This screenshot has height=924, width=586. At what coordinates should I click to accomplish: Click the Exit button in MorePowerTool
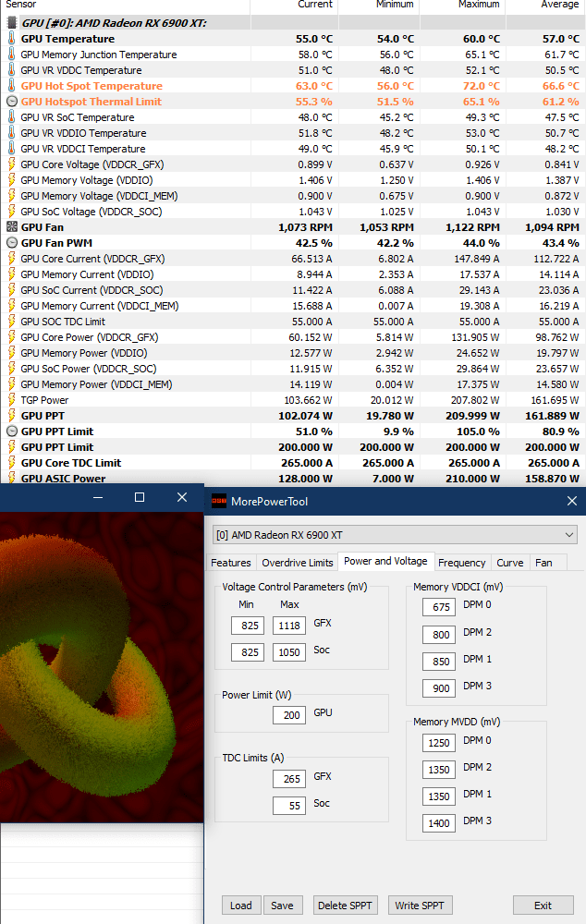click(543, 906)
